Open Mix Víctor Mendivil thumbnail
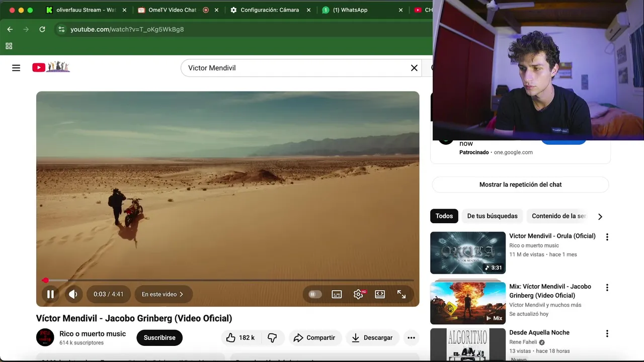Screen dimensions: 644x362 pos(468,303)
